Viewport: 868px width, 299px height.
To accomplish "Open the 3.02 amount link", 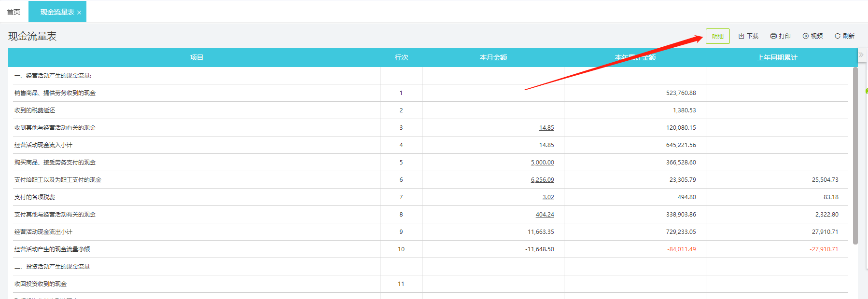I will pos(548,197).
